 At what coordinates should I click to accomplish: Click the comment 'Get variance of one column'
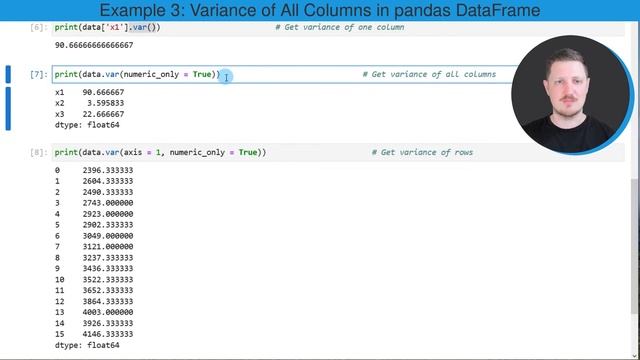coord(340,27)
